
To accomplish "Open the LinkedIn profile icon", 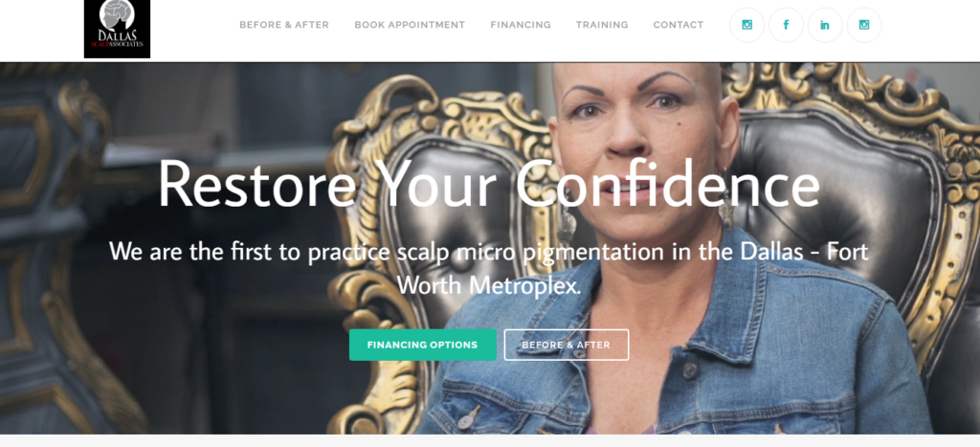I will coord(825,25).
